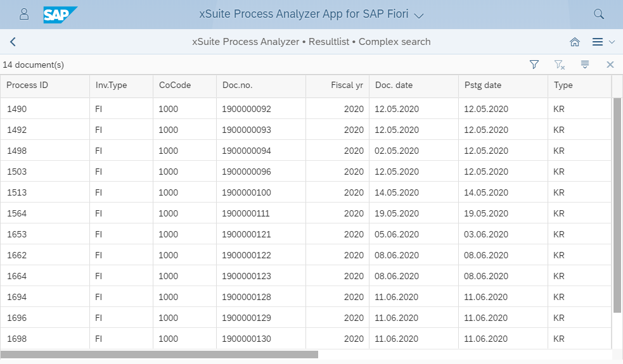Click document number 1900000094
Viewport: 623px width, 364px height.
[247, 151]
